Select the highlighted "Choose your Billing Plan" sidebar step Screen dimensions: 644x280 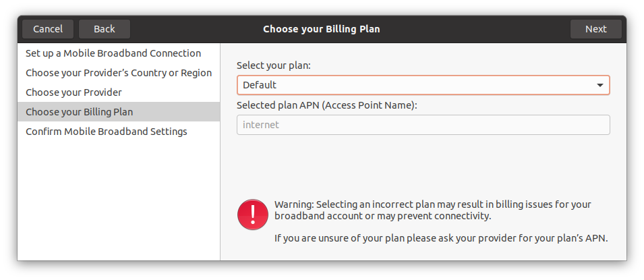(x=80, y=112)
